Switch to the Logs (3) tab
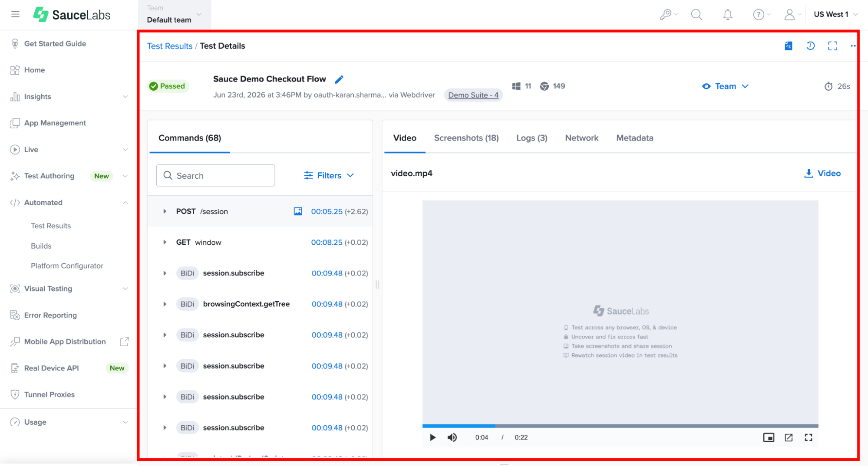This screenshot has width=868, height=466. click(532, 138)
